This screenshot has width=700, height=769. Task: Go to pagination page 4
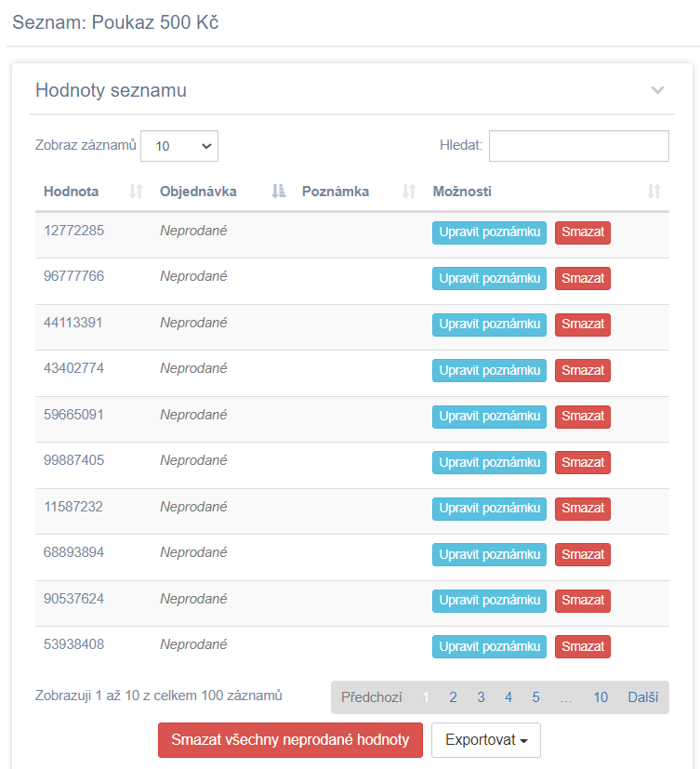tap(508, 696)
